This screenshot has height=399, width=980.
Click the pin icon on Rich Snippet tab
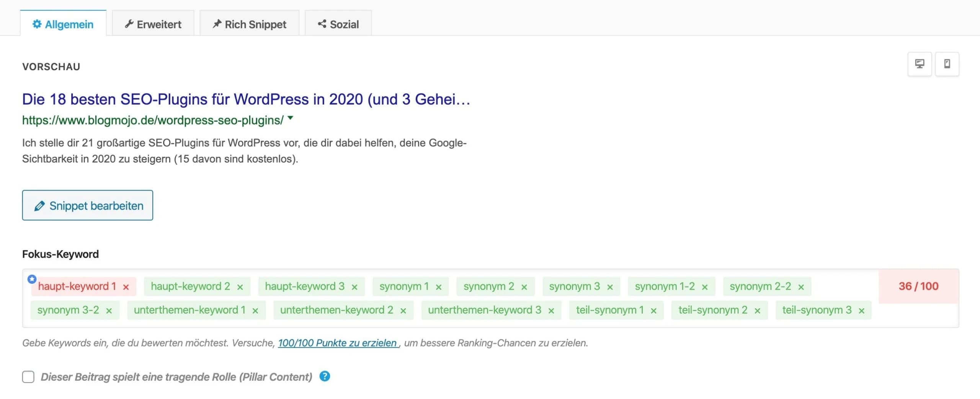217,23
